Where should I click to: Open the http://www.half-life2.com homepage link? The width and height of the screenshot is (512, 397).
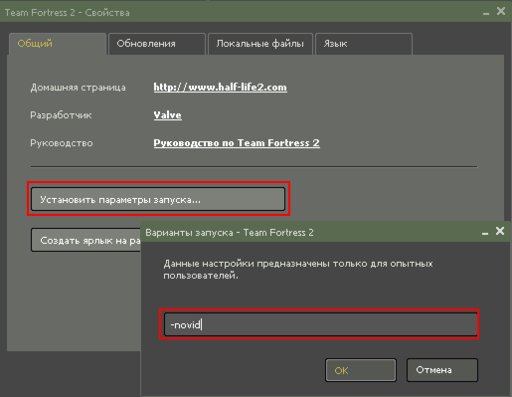pyautogui.click(x=220, y=87)
